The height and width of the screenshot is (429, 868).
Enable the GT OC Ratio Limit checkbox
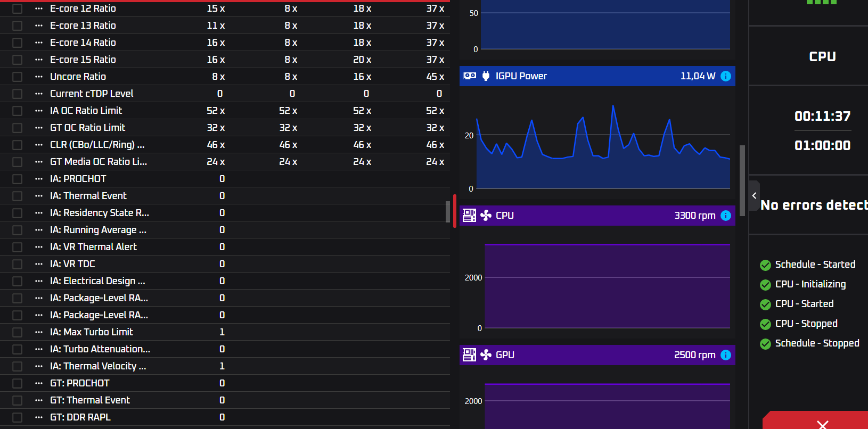coord(18,128)
